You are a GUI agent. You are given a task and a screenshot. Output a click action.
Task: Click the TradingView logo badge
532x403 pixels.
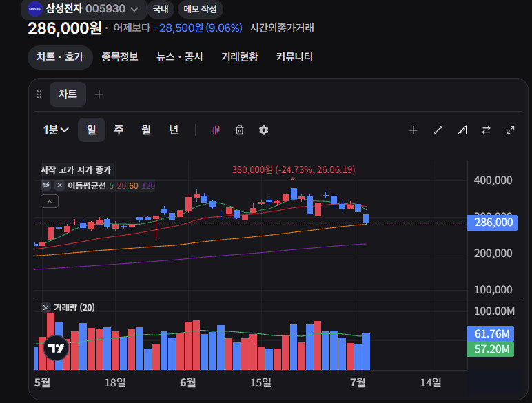click(x=56, y=348)
